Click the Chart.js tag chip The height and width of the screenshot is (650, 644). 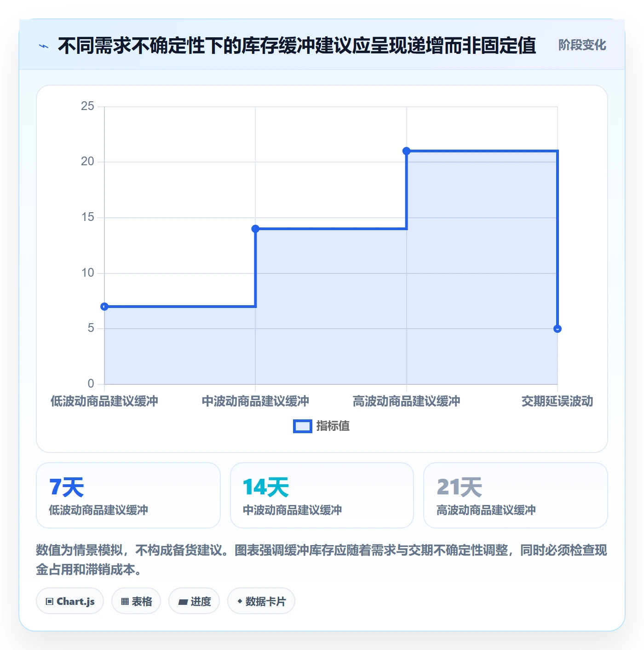click(x=70, y=601)
